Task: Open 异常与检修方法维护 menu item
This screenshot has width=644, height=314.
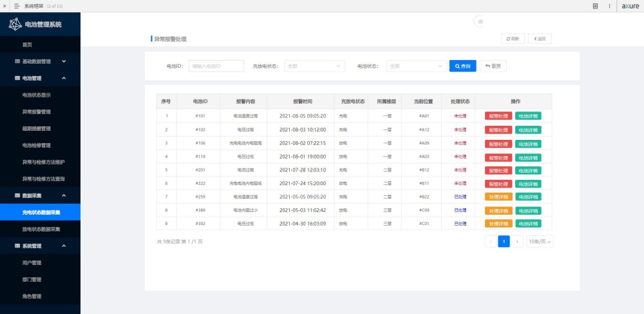Action: tap(44, 162)
